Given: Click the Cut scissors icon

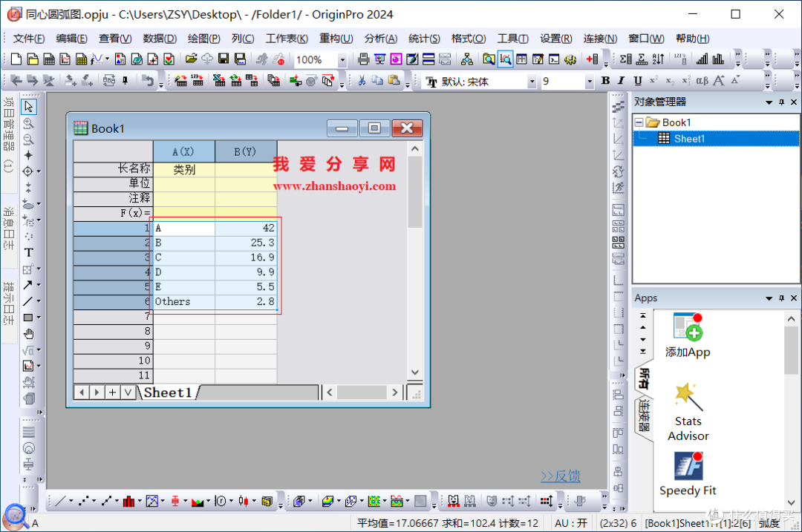Looking at the screenshot, I should [x=362, y=81].
